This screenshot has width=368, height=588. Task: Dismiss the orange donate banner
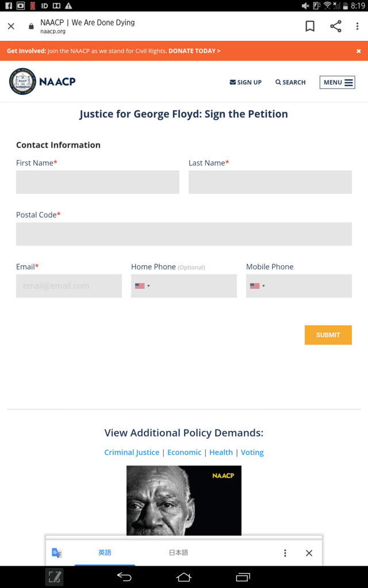(x=359, y=51)
